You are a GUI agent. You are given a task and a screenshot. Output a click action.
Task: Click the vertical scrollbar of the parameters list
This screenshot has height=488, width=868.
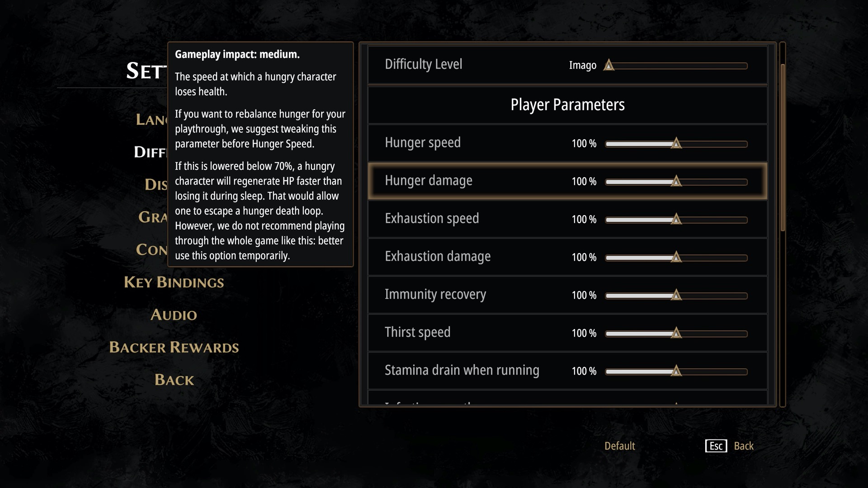783,148
